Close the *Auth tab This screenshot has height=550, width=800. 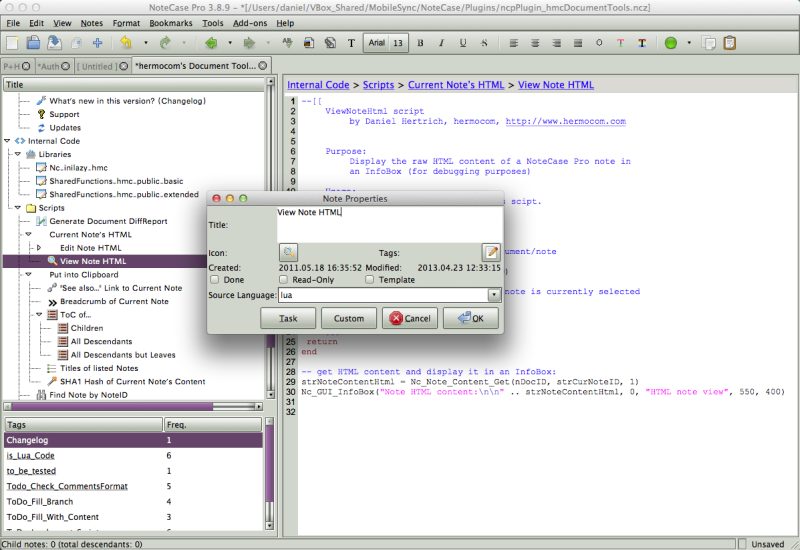(x=65, y=66)
